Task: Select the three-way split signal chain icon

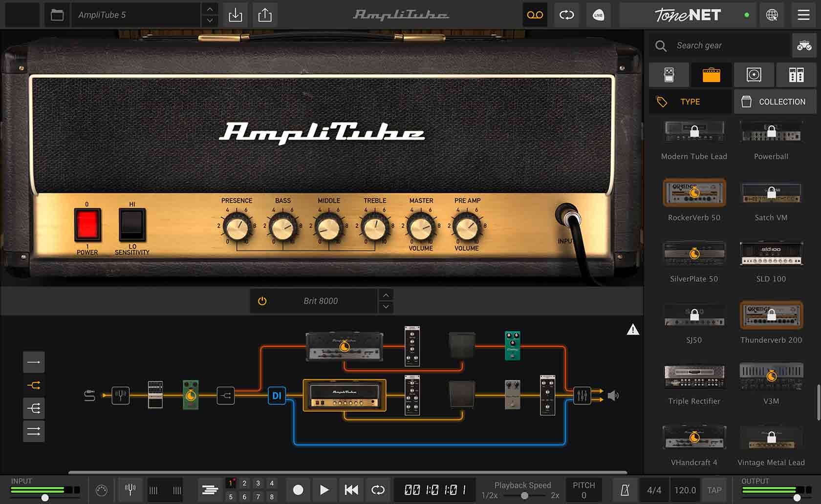Action: click(33, 408)
